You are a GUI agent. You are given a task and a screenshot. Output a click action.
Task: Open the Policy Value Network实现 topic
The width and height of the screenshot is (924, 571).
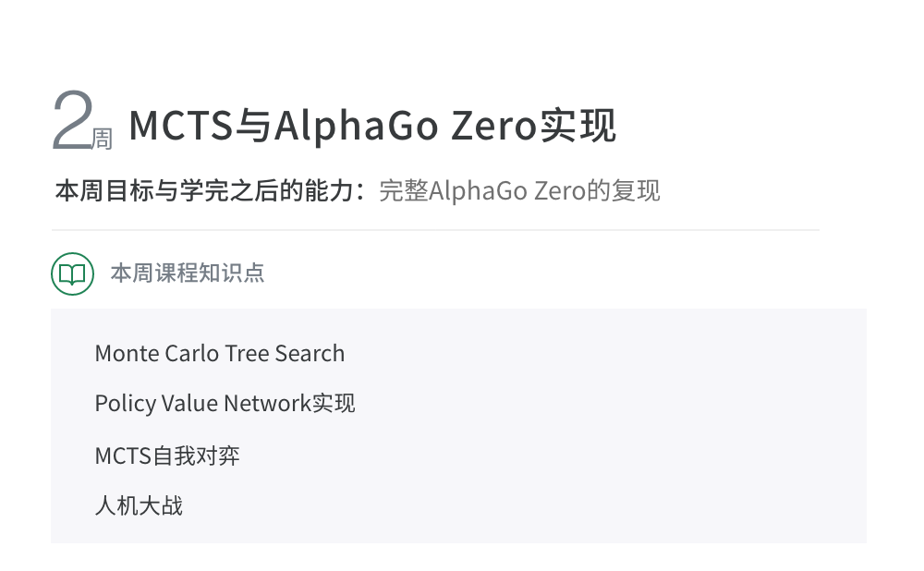pyautogui.click(x=225, y=404)
